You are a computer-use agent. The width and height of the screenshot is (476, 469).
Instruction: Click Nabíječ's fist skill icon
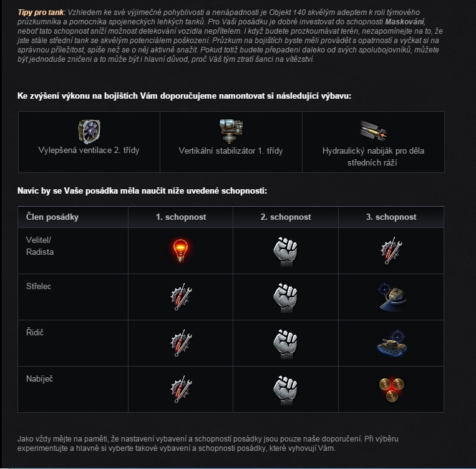(285, 390)
